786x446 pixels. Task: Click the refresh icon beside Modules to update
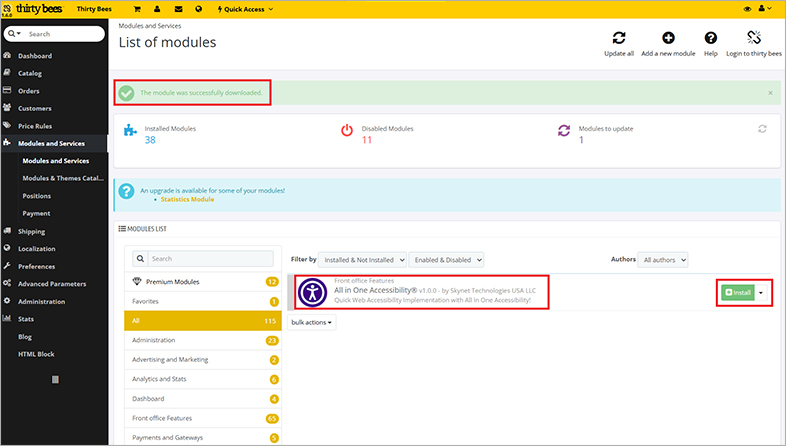click(762, 129)
